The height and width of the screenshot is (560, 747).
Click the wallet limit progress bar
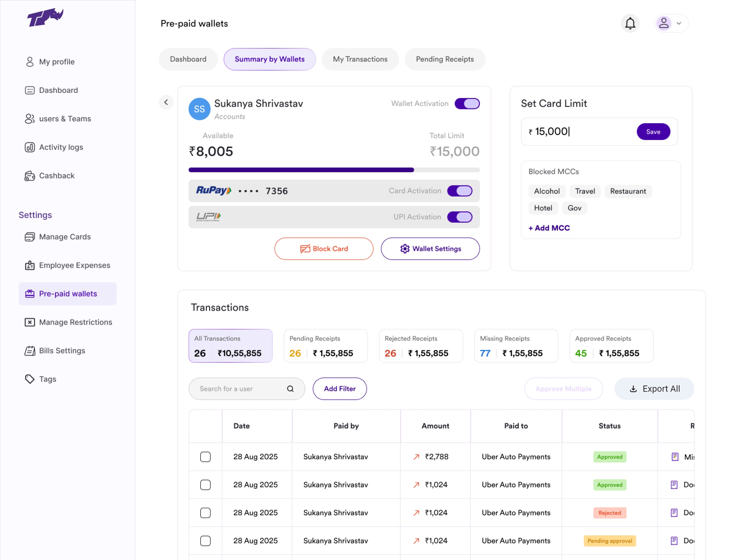pyautogui.click(x=334, y=170)
